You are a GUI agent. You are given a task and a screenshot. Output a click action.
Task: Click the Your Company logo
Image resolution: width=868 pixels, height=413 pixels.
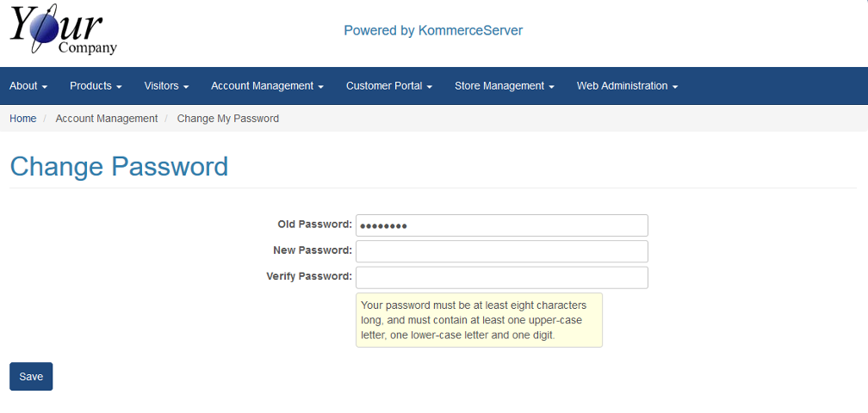click(64, 32)
